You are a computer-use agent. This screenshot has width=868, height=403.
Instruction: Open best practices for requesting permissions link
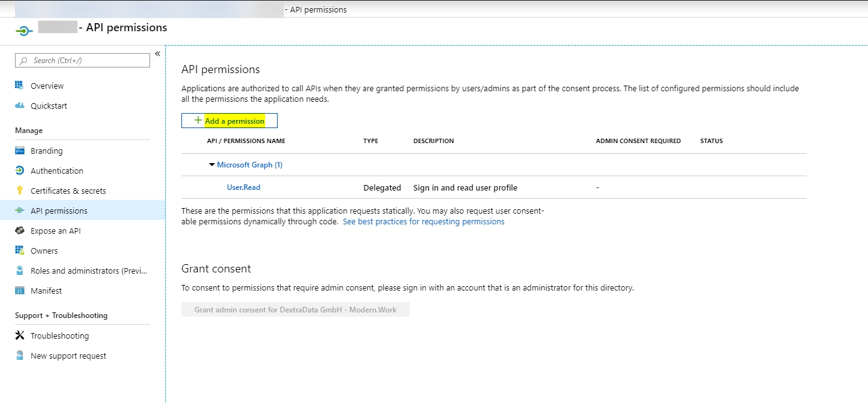(x=424, y=222)
